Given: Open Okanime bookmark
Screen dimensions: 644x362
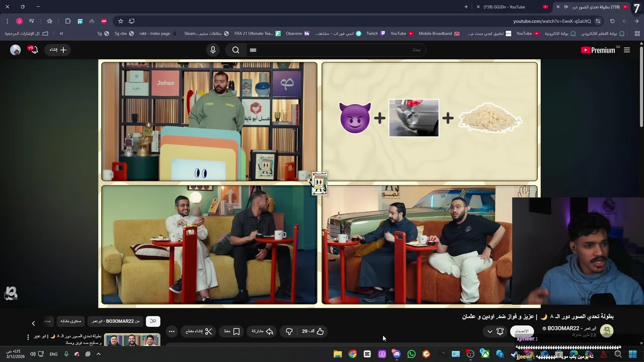Looking at the screenshot, I should tap(297, 34).
